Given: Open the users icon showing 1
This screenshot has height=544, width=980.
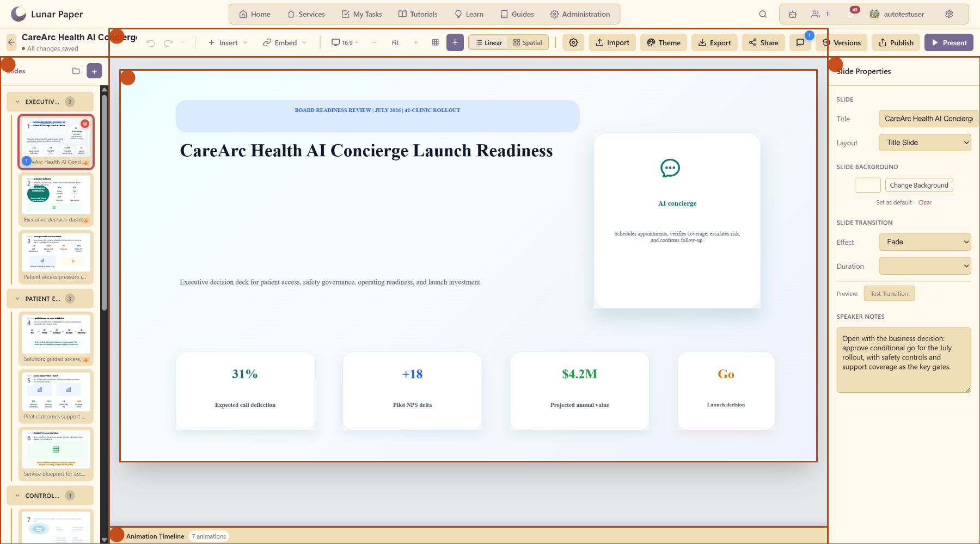Looking at the screenshot, I should 820,14.
